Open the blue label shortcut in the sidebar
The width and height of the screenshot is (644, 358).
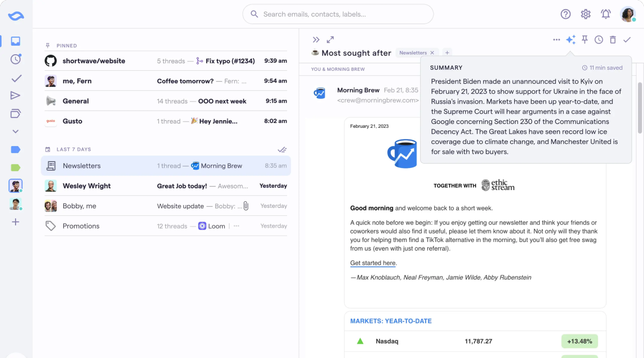16,149
